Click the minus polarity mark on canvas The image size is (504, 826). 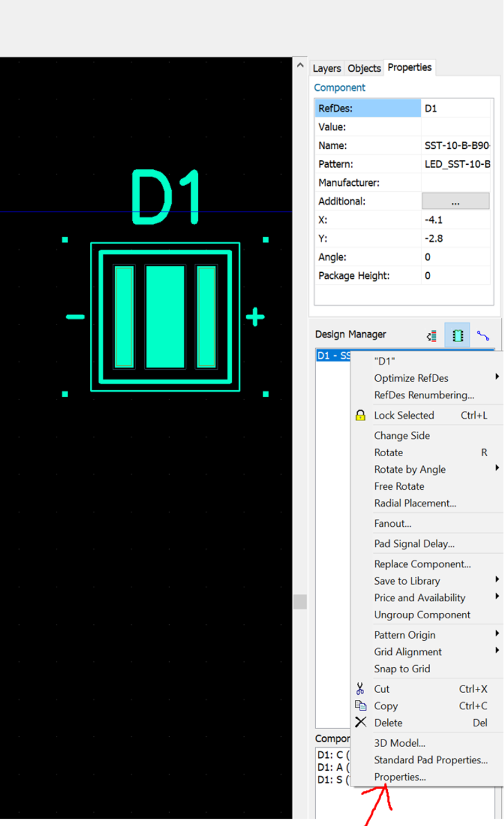pyautogui.click(x=75, y=317)
